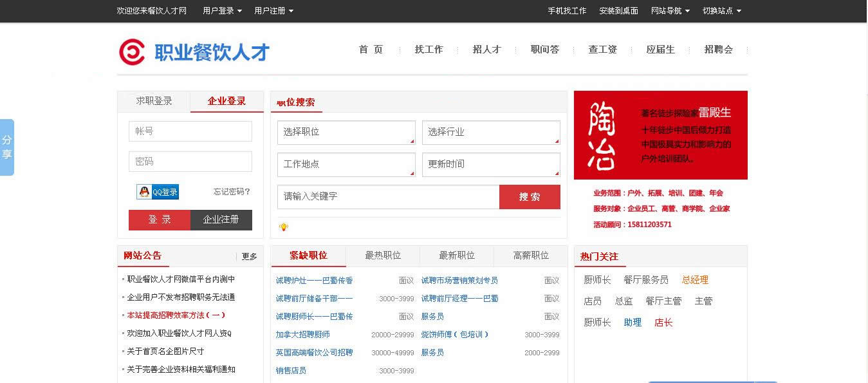Open announcement 职业餐饮人才网微信平台内测中

point(181,279)
